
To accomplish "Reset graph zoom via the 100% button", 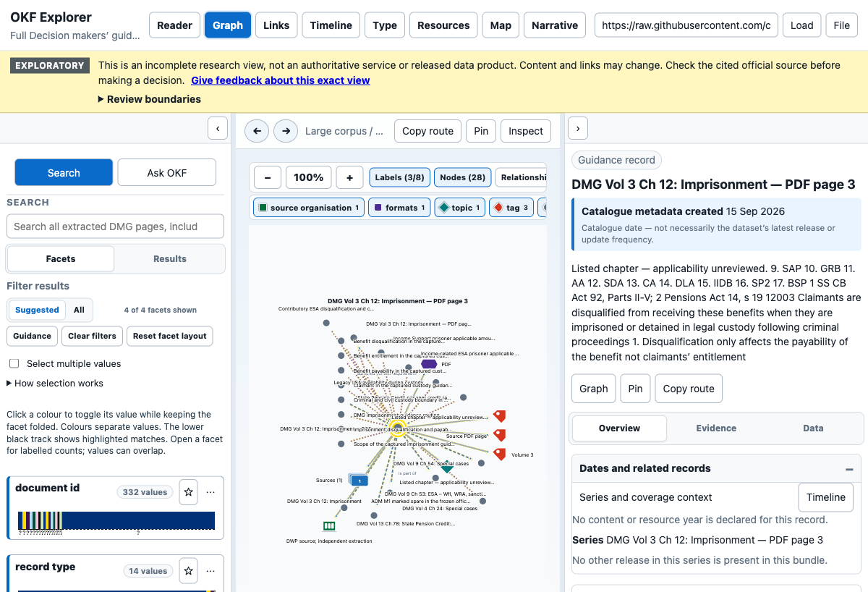I will [x=309, y=177].
